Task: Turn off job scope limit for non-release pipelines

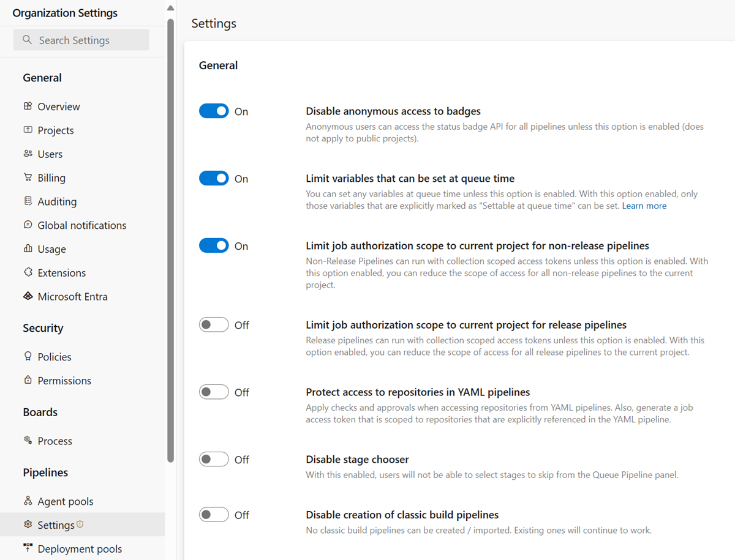Action: (214, 245)
